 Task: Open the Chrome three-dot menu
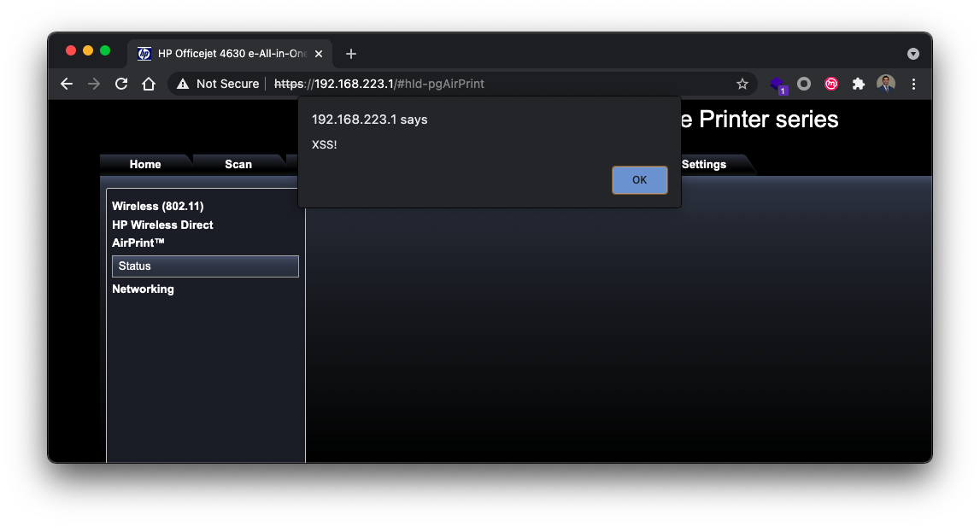(913, 84)
